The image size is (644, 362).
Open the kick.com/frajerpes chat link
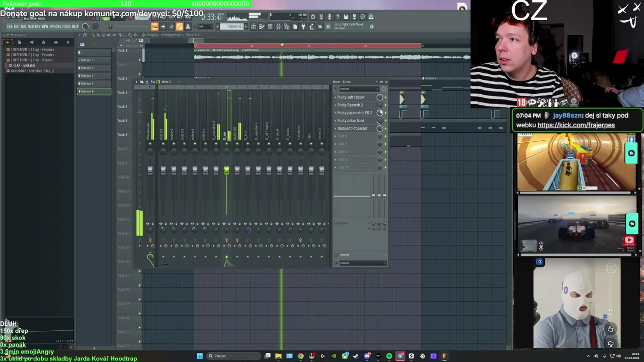click(x=576, y=125)
